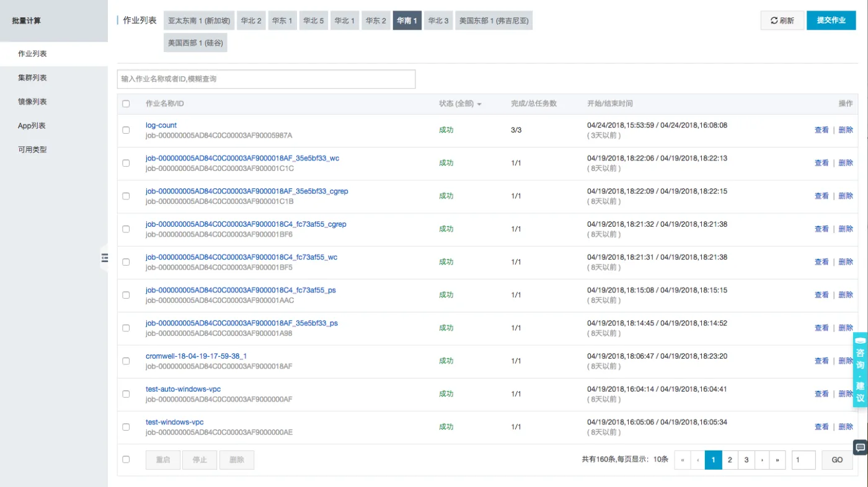Switch to region 华北 3
Image resolution: width=868 pixels, height=487 pixels.
[x=438, y=20]
